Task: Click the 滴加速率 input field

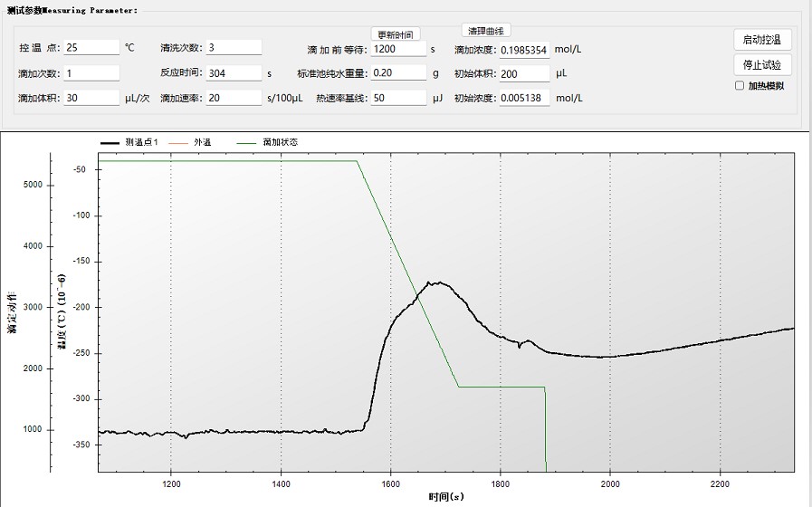Action: [234, 98]
